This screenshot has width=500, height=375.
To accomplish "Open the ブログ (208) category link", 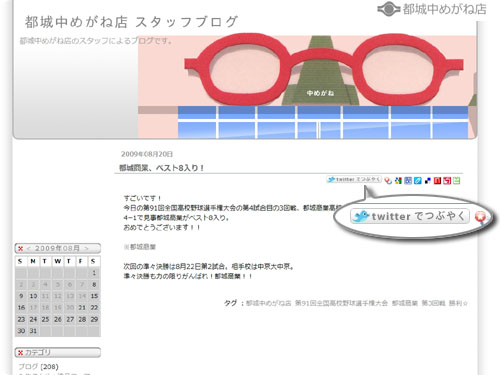I will pos(38,367).
